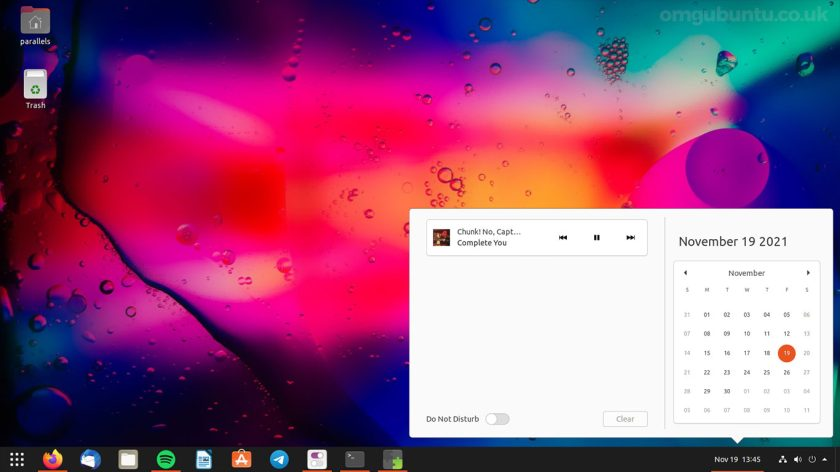This screenshot has width=840, height=472.
Task: Enable Do Not Disturb switch
Action: click(497, 419)
